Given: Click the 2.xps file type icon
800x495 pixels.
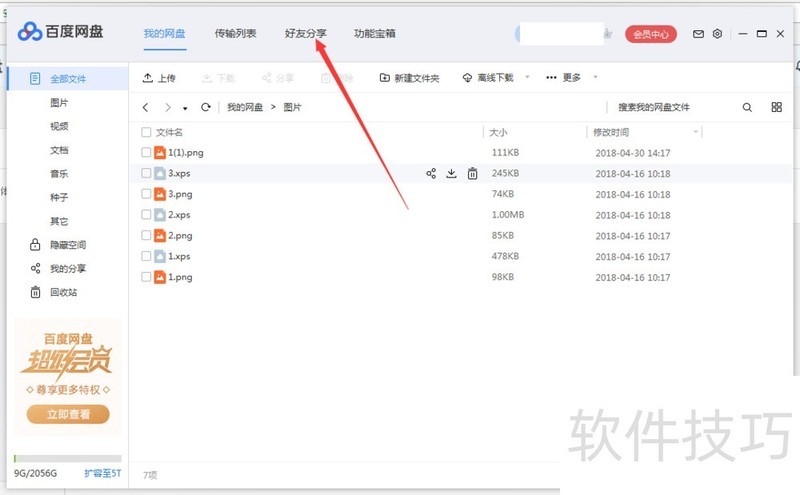Looking at the screenshot, I should [x=160, y=215].
